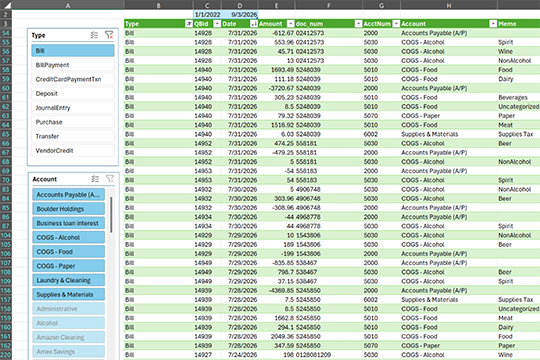540x360 pixels.
Task: Open the Date column sort dropdown
Action: coord(253,24)
